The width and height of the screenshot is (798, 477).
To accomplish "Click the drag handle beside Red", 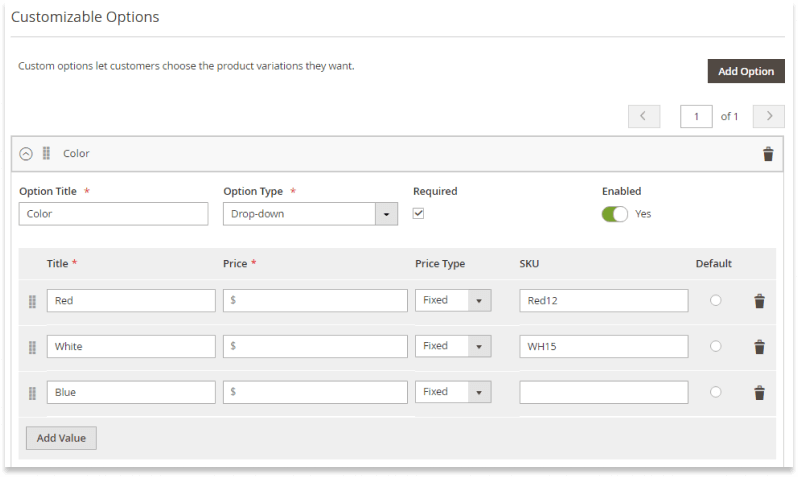I will click(32, 301).
